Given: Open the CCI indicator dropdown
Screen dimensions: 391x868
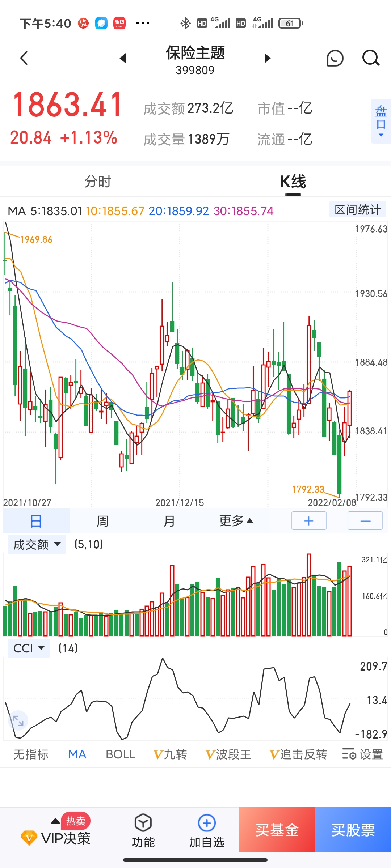Looking at the screenshot, I should point(29,648).
